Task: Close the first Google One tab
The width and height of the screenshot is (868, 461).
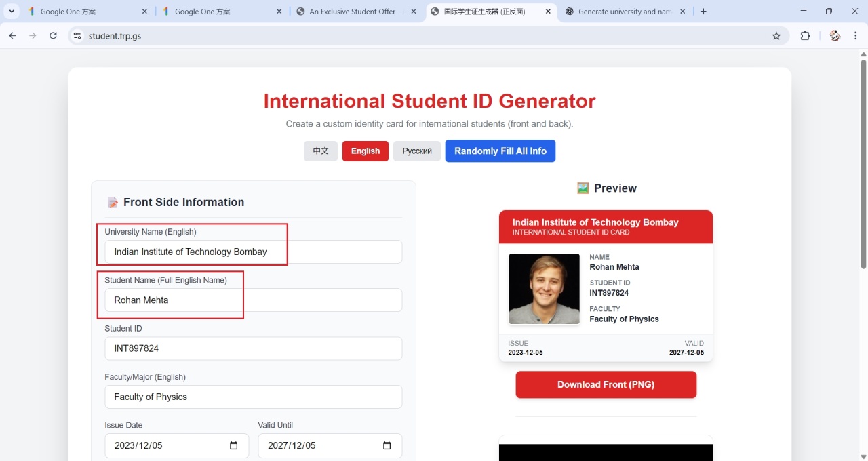Action: pyautogui.click(x=144, y=12)
